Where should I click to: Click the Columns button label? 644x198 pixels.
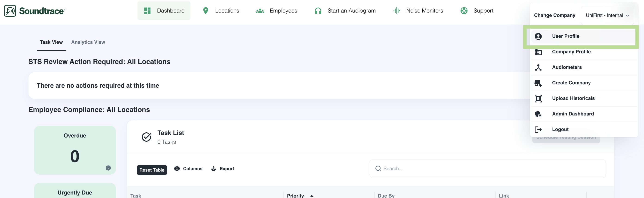tap(192, 169)
